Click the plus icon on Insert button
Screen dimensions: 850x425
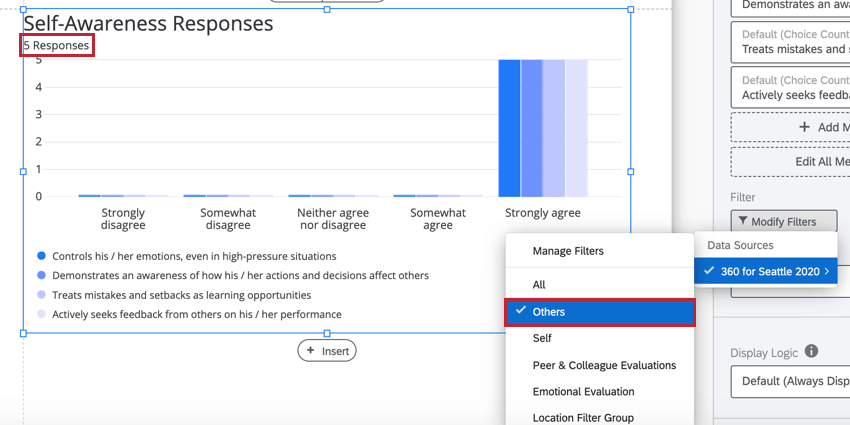click(x=311, y=350)
